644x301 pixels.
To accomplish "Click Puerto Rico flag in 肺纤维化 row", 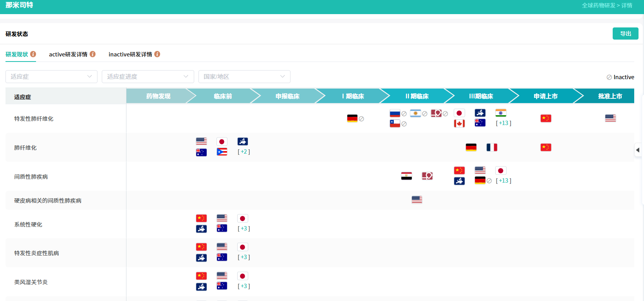I will [222, 152].
